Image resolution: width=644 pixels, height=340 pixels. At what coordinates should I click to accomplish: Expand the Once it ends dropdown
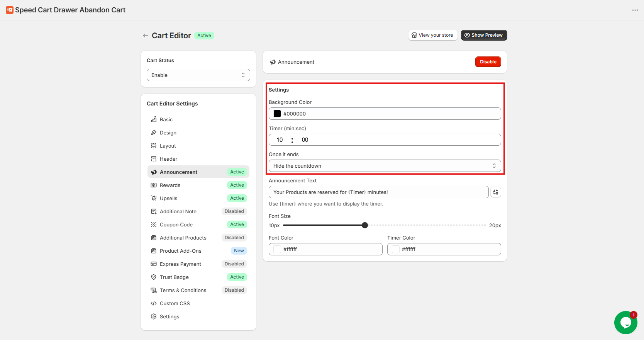pos(385,166)
